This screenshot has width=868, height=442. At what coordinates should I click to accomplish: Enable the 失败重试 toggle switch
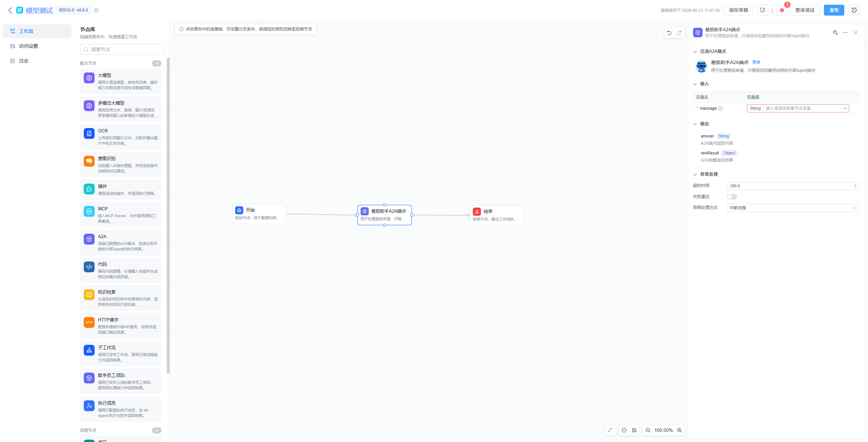point(732,197)
